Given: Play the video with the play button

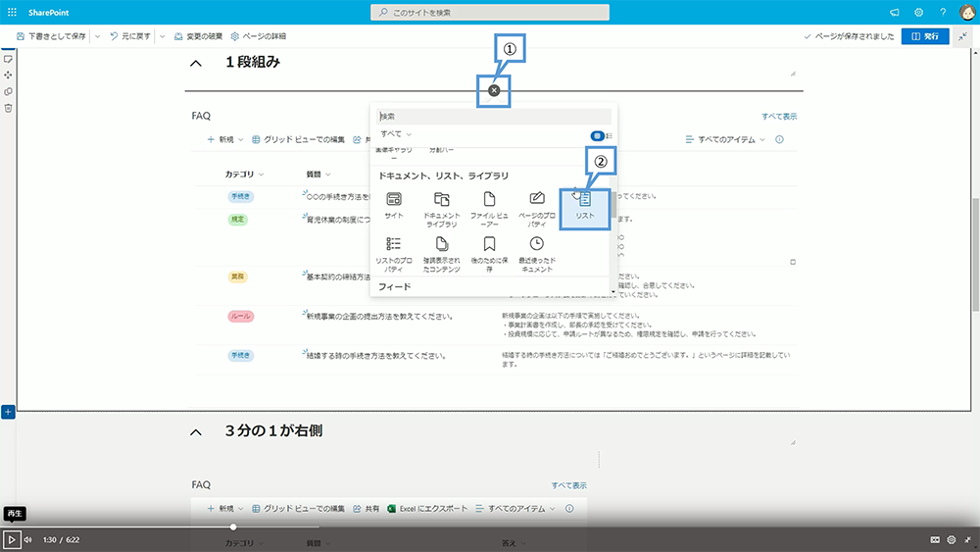Looking at the screenshot, I should (x=11, y=539).
